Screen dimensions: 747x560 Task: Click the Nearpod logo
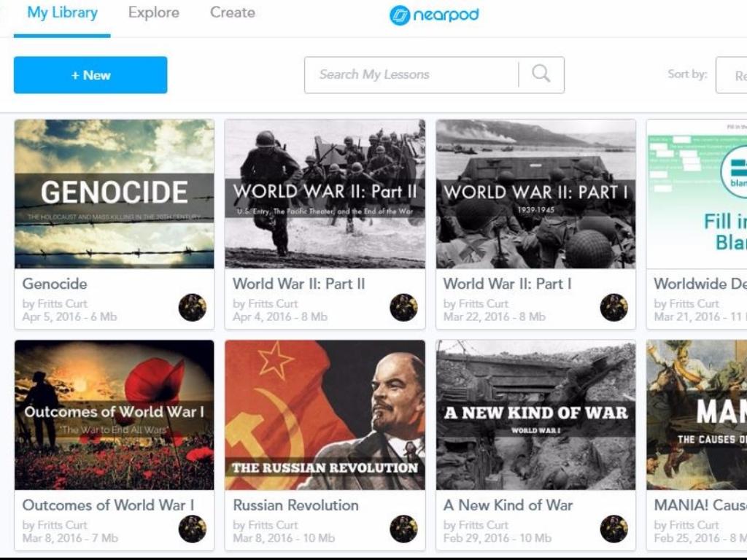click(434, 15)
